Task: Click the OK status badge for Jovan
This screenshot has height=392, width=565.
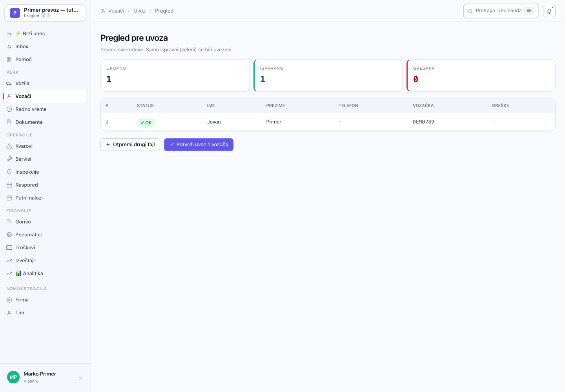Action: point(146,123)
